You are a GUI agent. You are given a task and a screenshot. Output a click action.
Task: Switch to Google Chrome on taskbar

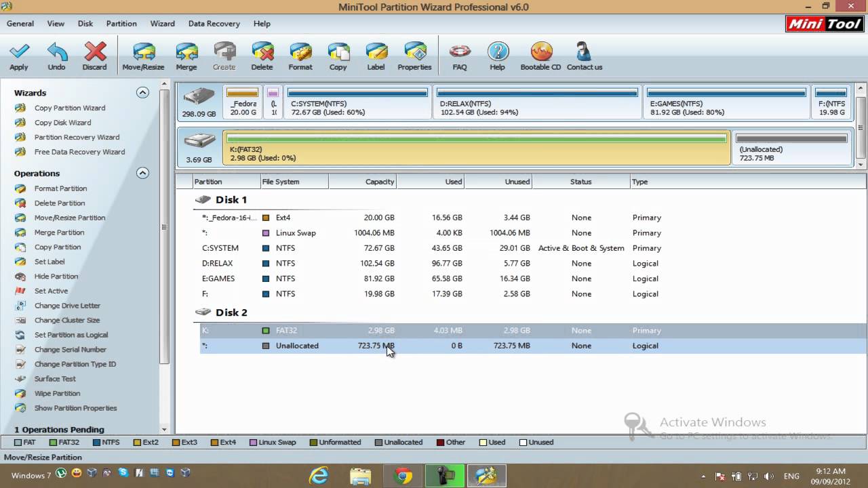[403, 476]
